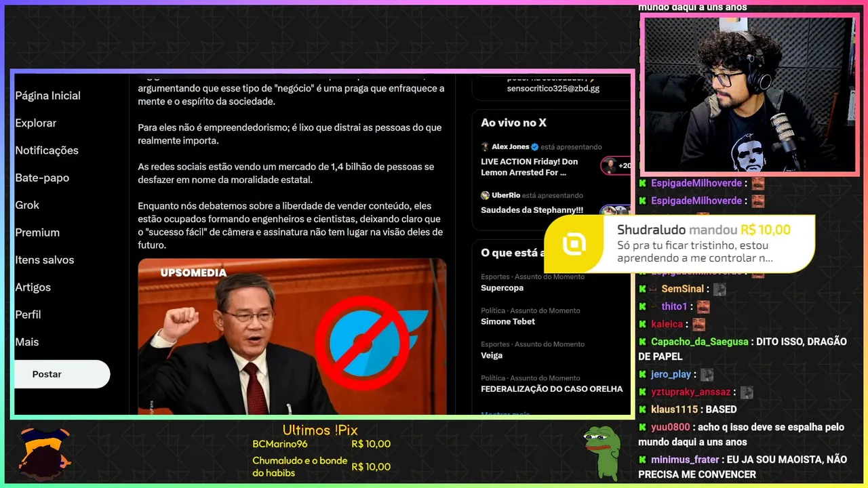Click username klaus1115 in chat
The image size is (868, 488).
point(674,409)
